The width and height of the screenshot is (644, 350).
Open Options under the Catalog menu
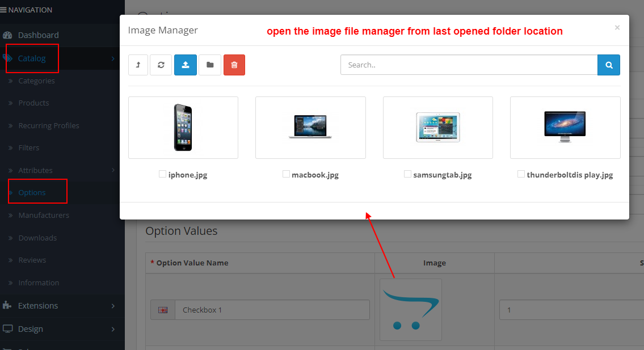pyautogui.click(x=31, y=192)
